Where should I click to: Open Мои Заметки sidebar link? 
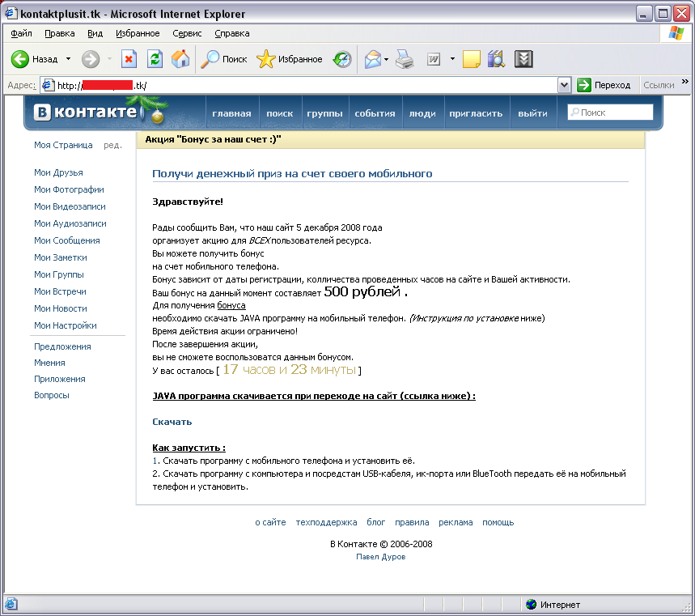click(61, 257)
